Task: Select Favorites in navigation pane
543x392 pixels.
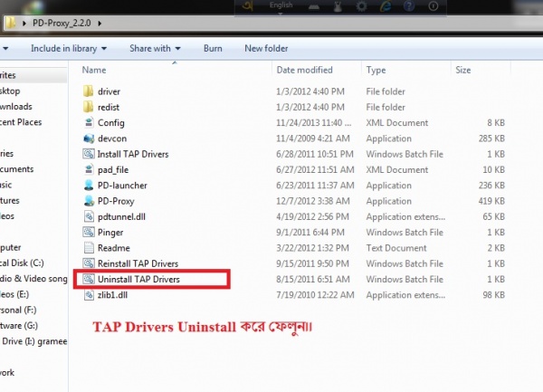Action: [8, 75]
